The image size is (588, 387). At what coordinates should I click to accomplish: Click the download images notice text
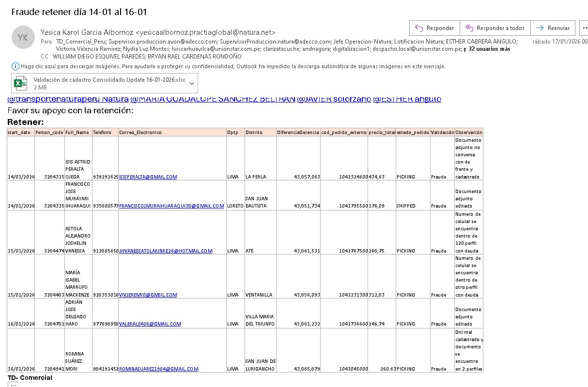232,66
